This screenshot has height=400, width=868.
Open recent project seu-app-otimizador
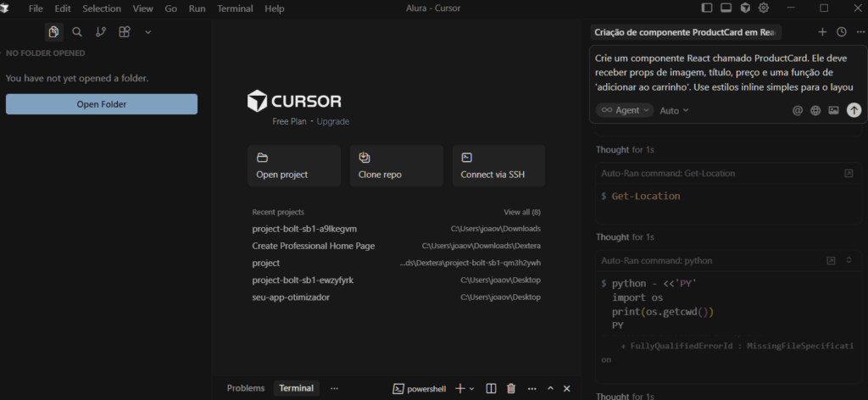291,297
